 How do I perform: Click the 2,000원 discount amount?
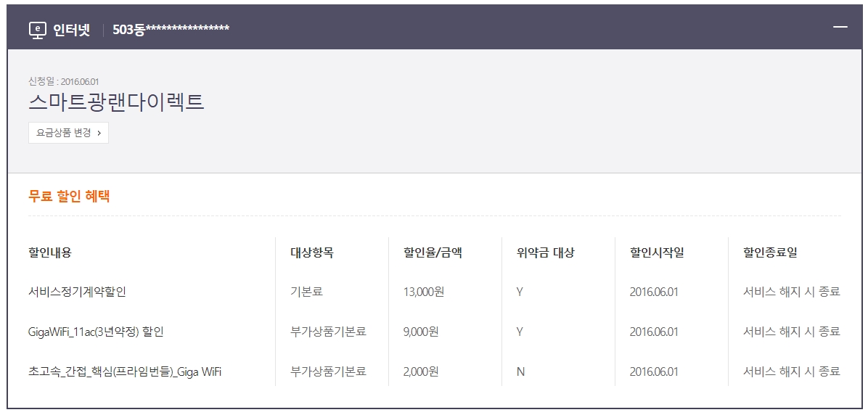point(421,371)
